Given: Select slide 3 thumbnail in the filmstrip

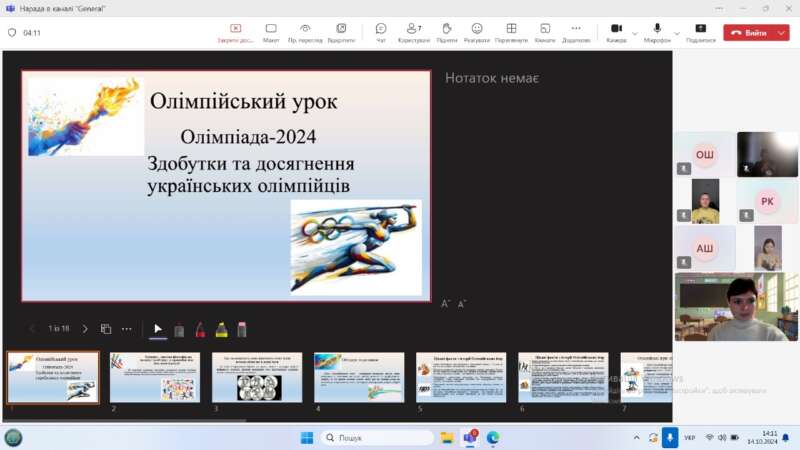Looking at the screenshot, I should [258, 377].
